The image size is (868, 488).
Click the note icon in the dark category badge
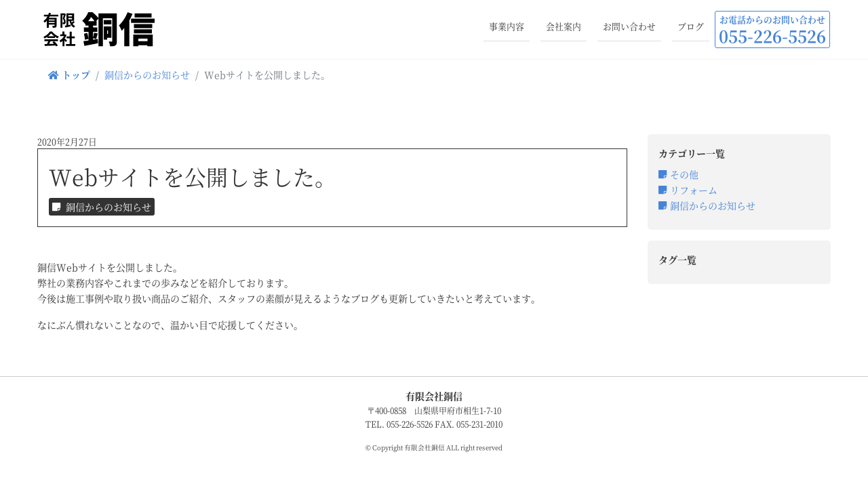coord(57,207)
